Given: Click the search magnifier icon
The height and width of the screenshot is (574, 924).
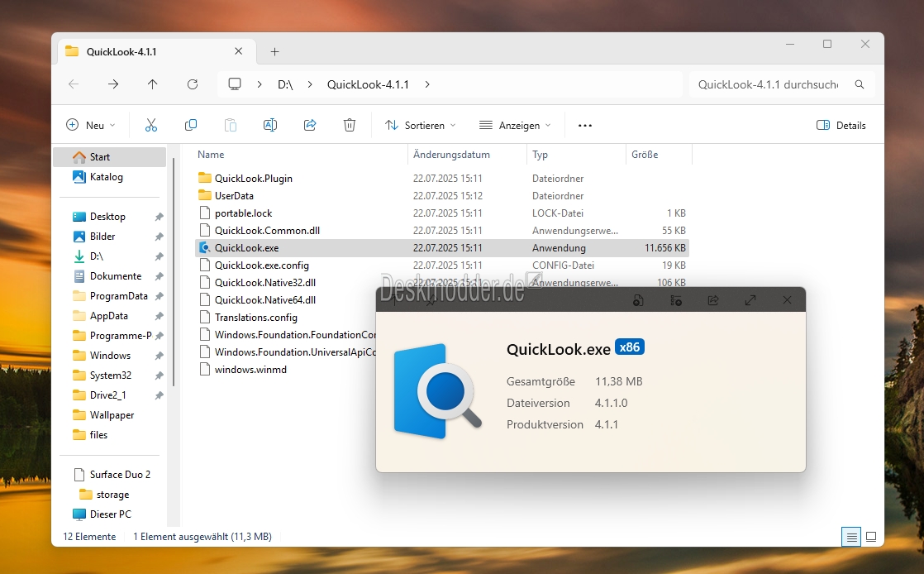Looking at the screenshot, I should click(860, 84).
